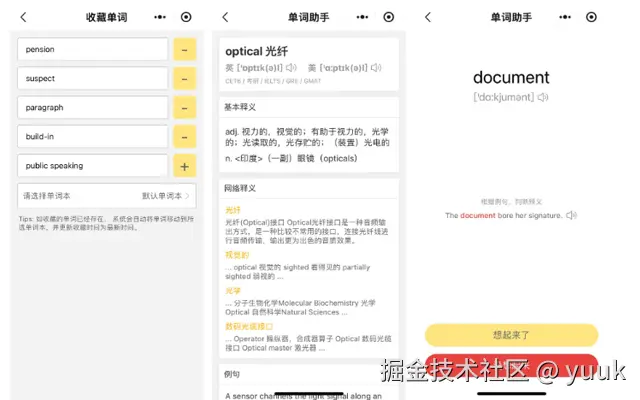This screenshot has height=400, width=640.
Task: Remove the build-in word entry
Action: [184, 137]
